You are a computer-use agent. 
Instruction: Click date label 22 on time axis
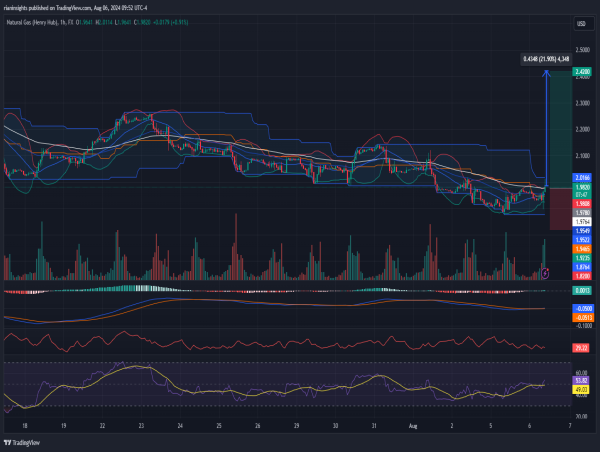[x=103, y=426]
